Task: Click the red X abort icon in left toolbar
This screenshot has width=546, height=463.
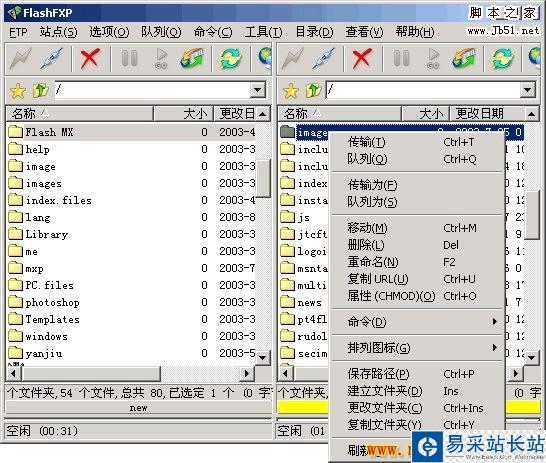Action: [x=90, y=58]
